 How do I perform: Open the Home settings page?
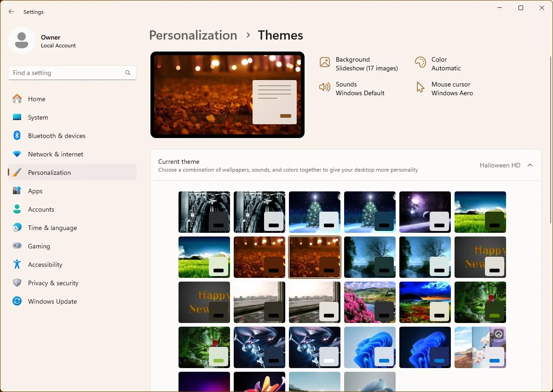[72, 99]
